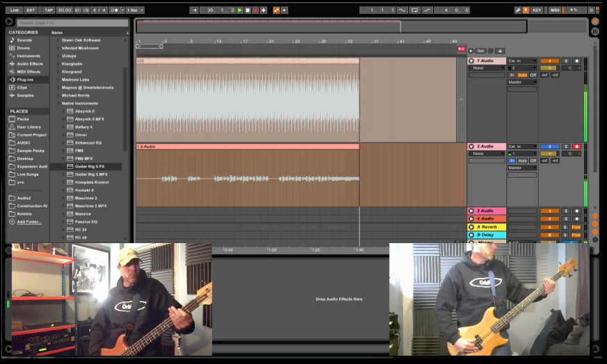Expand the iZotope folder
Image resolution: width=607 pixels, height=364 pixels.
58,56
